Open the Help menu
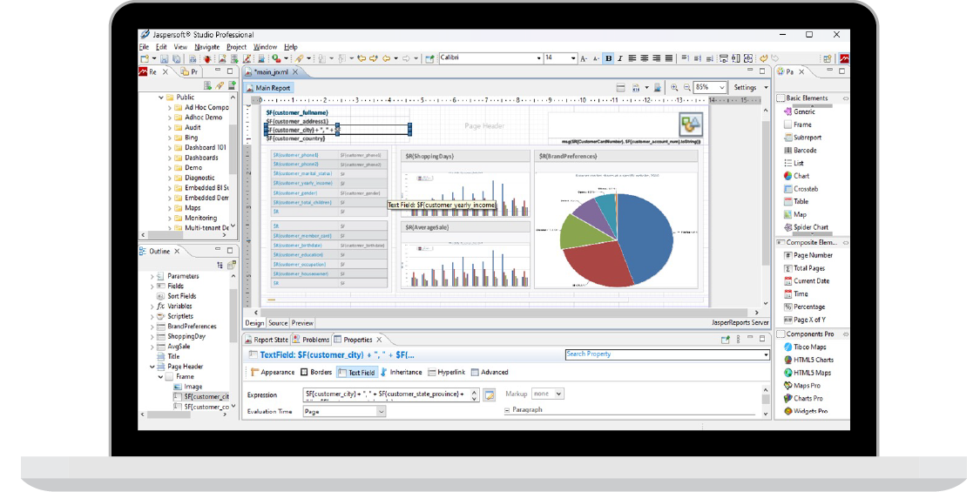This screenshot has width=980, height=492. pos(291,47)
